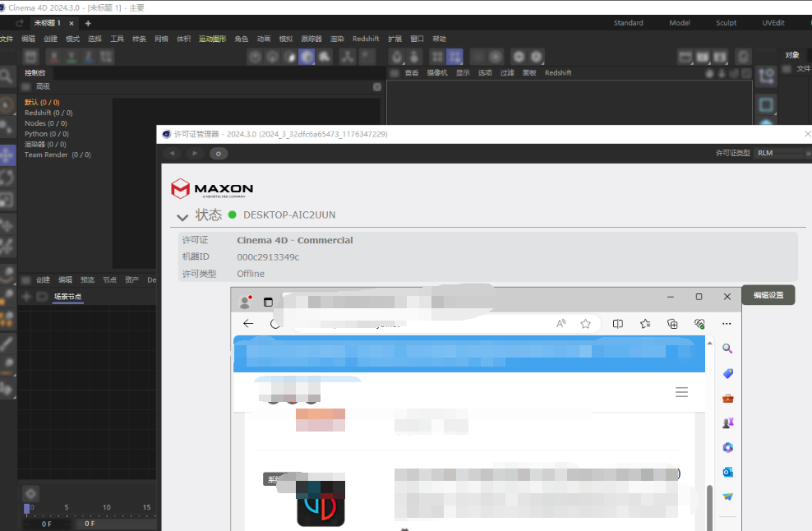Open the 创建 menu in main menu bar
This screenshot has width=812, height=531.
pyautogui.click(x=51, y=39)
